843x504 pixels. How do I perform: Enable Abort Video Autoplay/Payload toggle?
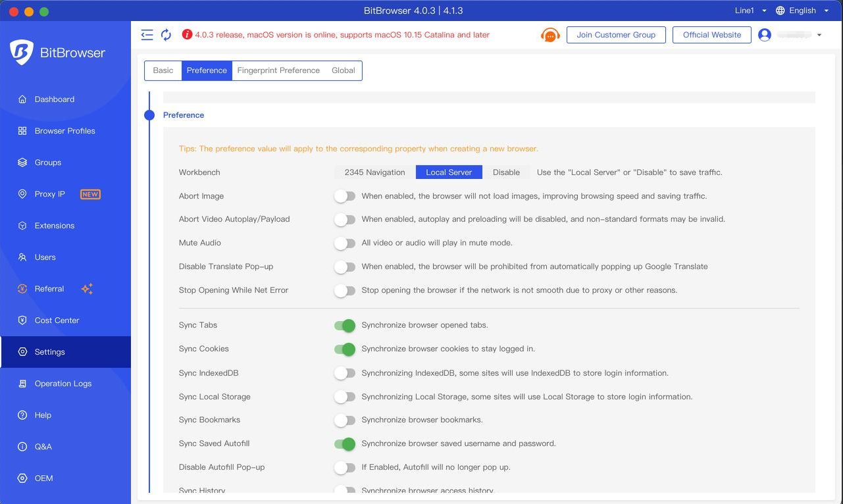345,219
